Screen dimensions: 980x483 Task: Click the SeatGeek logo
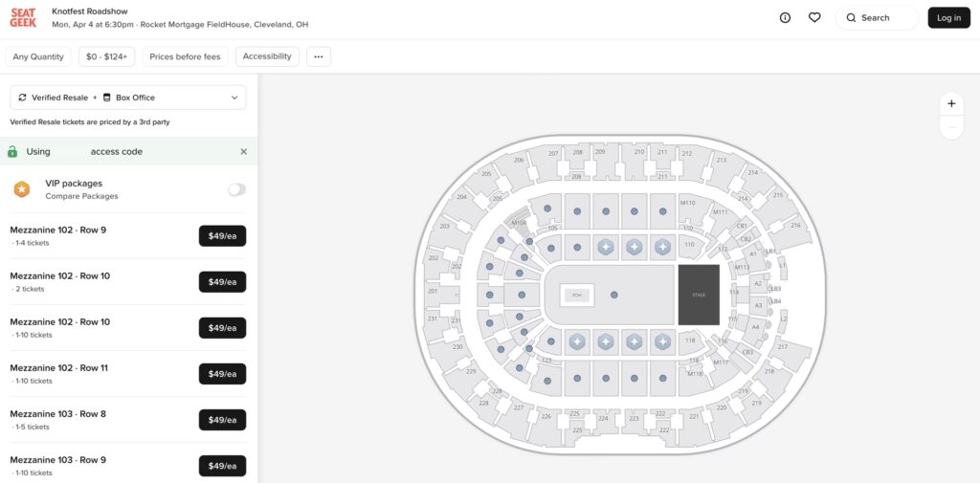coord(23,17)
